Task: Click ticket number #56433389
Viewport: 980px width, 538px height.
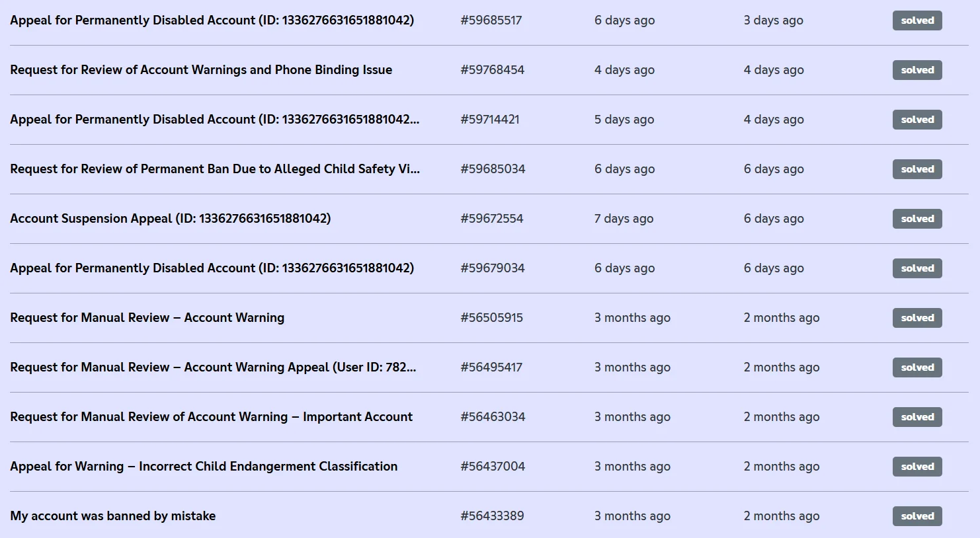Action: pyautogui.click(x=492, y=516)
